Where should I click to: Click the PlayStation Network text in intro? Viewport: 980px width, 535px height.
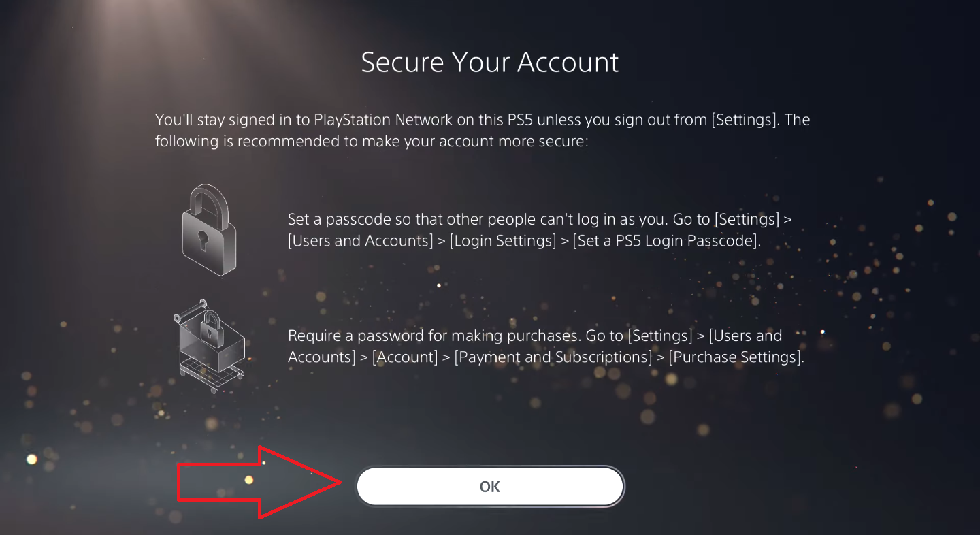[383, 120]
